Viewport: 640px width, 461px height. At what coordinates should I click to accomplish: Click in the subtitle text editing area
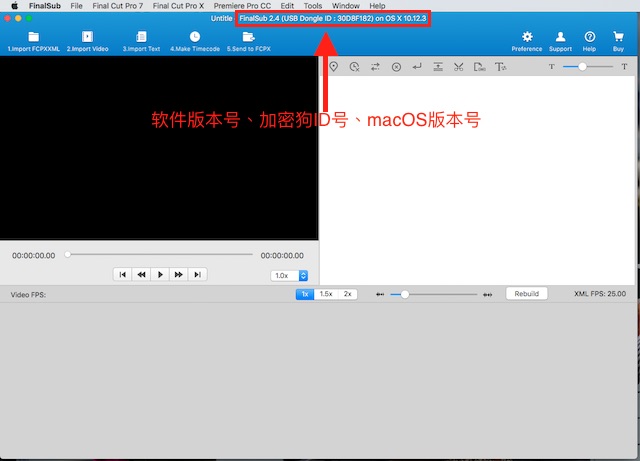point(478,180)
